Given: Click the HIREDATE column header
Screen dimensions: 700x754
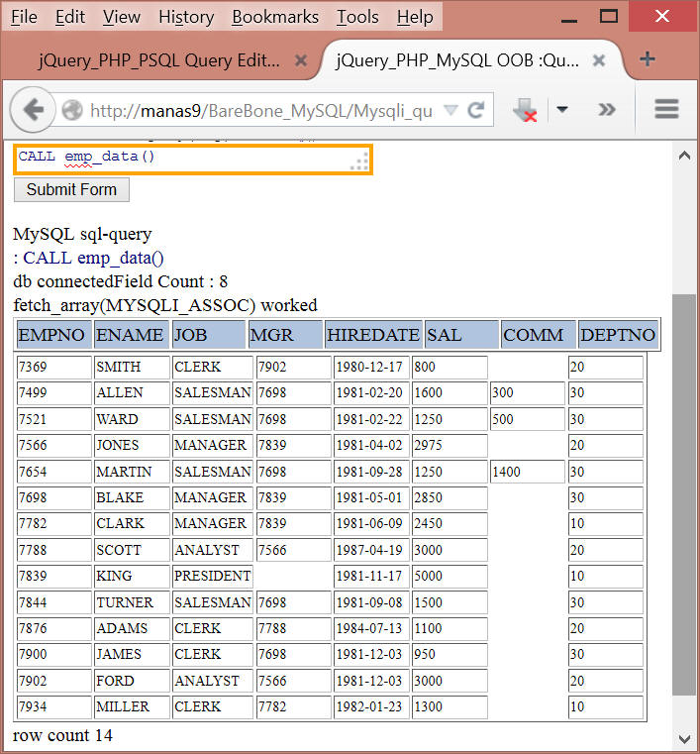Looking at the screenshot, I should (x=374, y=334).
